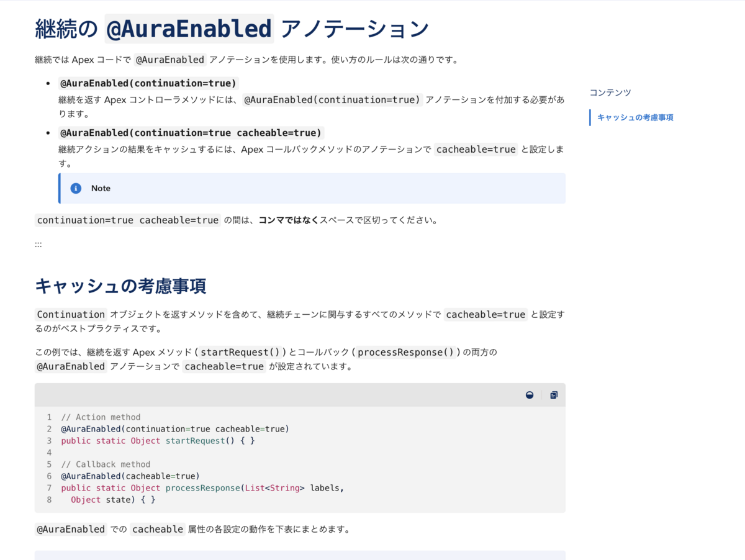Toggle dark mode via the half-filled circle icon

[x=529, y=395]
